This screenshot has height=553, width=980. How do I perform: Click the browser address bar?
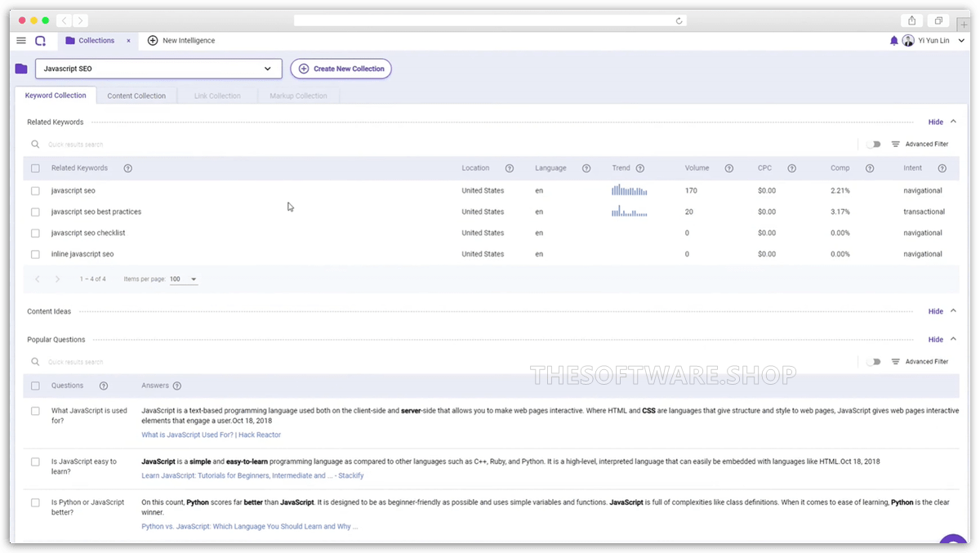click(490, 21)
